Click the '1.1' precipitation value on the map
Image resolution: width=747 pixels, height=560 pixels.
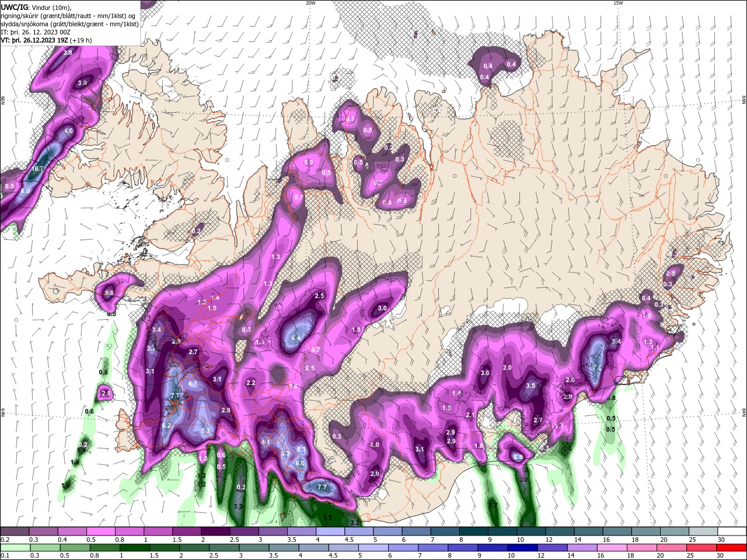click(654, 348)
